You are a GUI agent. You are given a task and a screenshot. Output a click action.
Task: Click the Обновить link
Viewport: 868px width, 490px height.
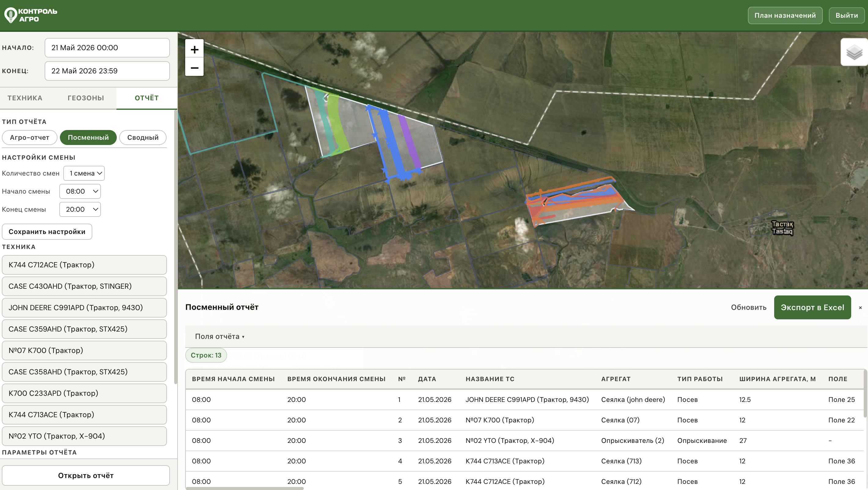pyautogui.click(x=749, y=308)
